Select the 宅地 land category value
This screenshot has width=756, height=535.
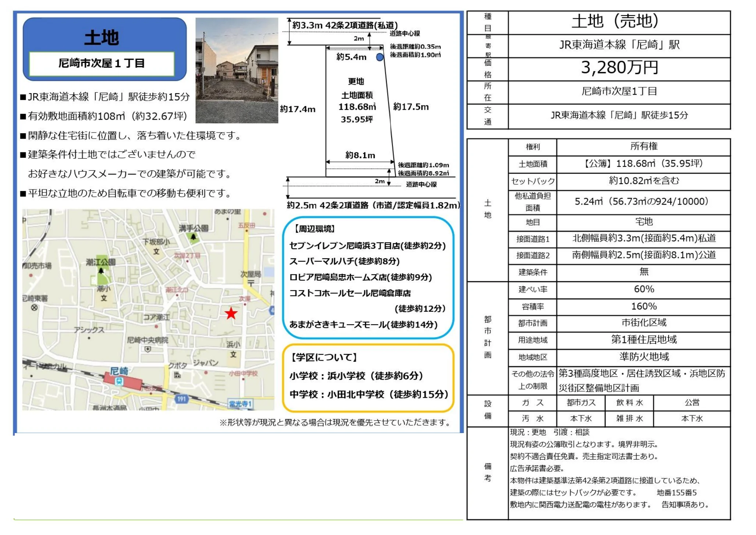point(644,222)
